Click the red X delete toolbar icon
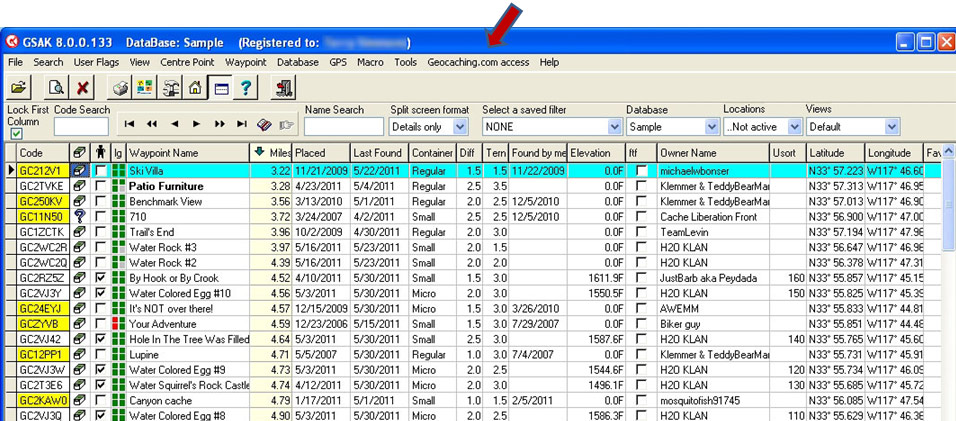956x421 pixels. [82, 88]
